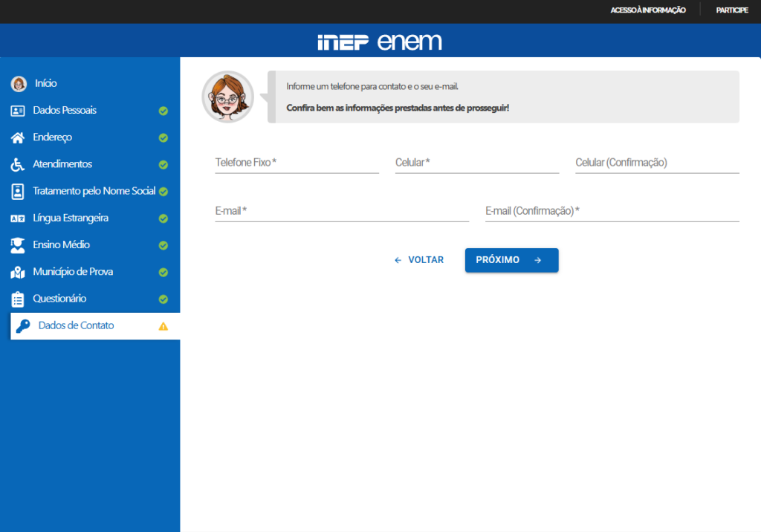Click the enem logo in header
Viewport: 761px width, 532px height.
(x=409, y=42)
